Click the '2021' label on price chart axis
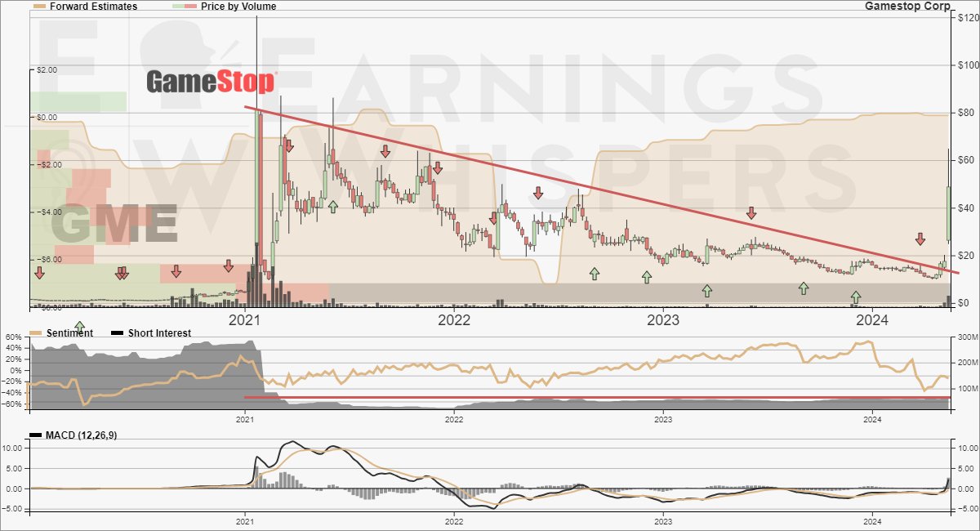 [x=246, y=320]
